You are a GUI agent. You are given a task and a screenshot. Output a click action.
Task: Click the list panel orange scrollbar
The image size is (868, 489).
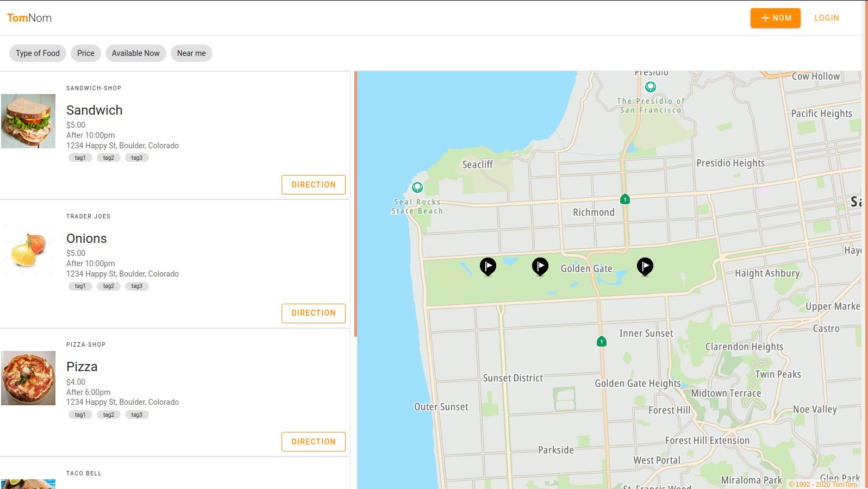[x=355, y=204]
